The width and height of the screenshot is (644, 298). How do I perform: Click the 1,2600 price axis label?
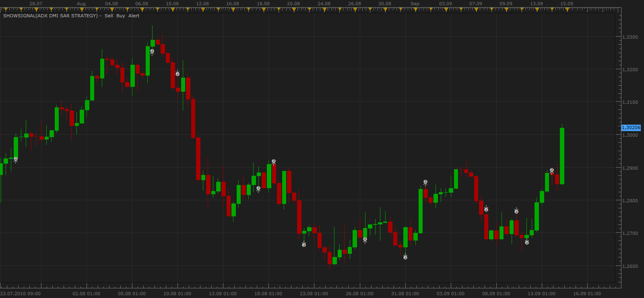pos(630,266)
